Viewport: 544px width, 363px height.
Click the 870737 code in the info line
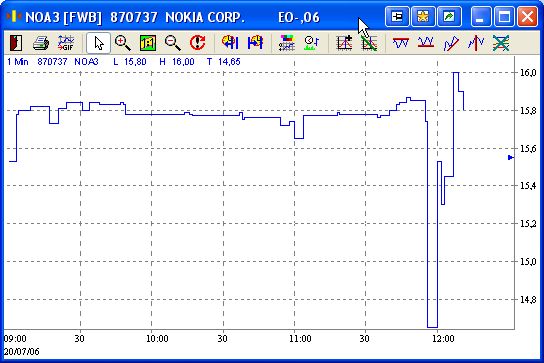point(52,62)
